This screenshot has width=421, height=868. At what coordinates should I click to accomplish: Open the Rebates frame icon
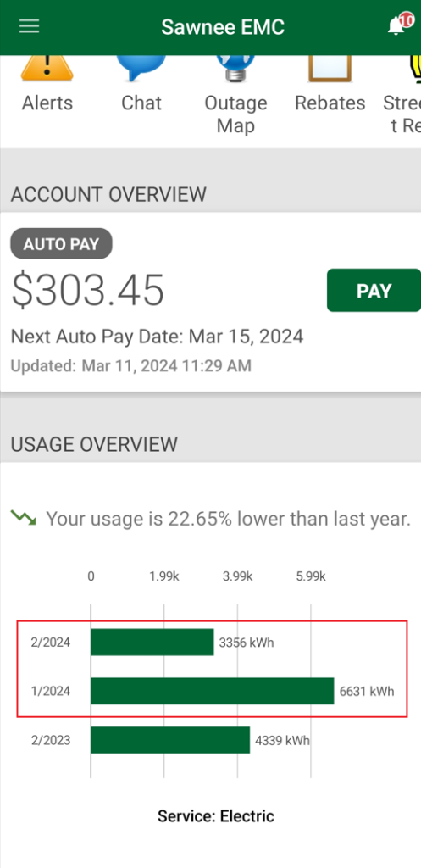tap(330, 69)
